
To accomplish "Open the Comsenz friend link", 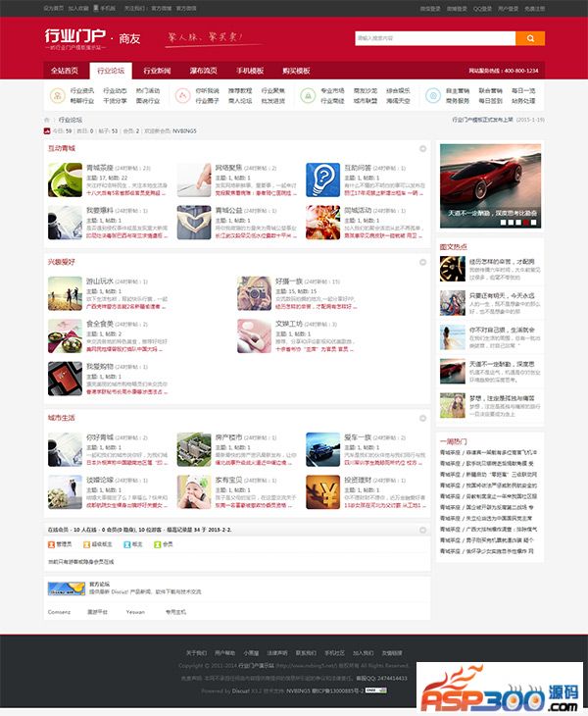I will pos(60,612).
